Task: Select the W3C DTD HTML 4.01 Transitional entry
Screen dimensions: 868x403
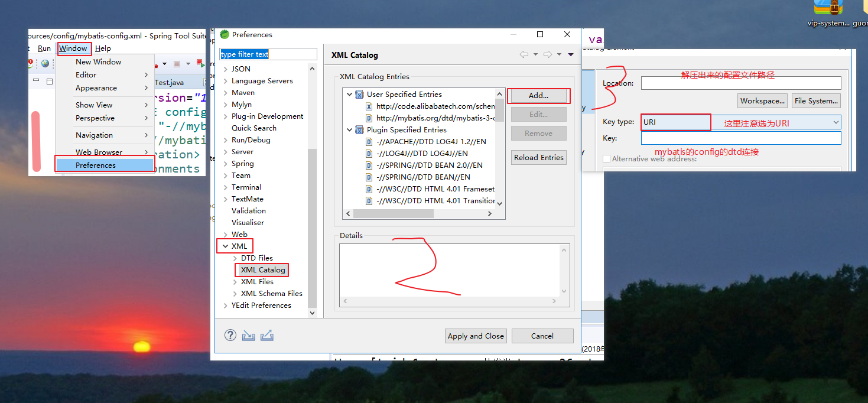Action: click(435, 201)
